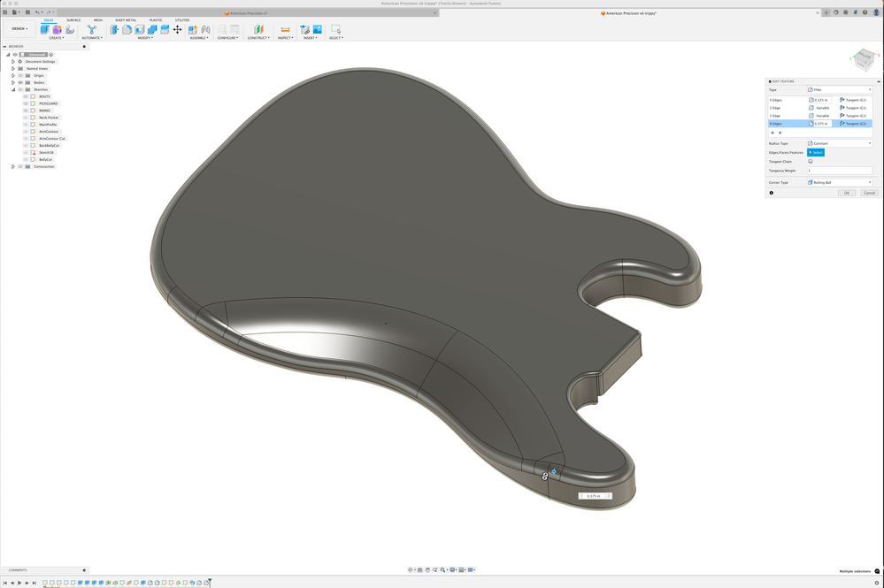The width and height of the screenshot is (884, 588).
Task: Select the Combine tool in Modify
Action: (152, 29)
